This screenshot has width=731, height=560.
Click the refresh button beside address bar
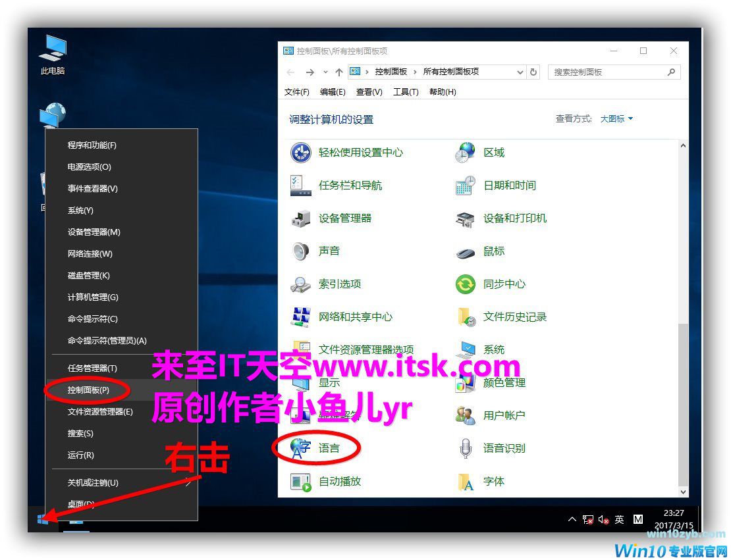pos(533,72)
